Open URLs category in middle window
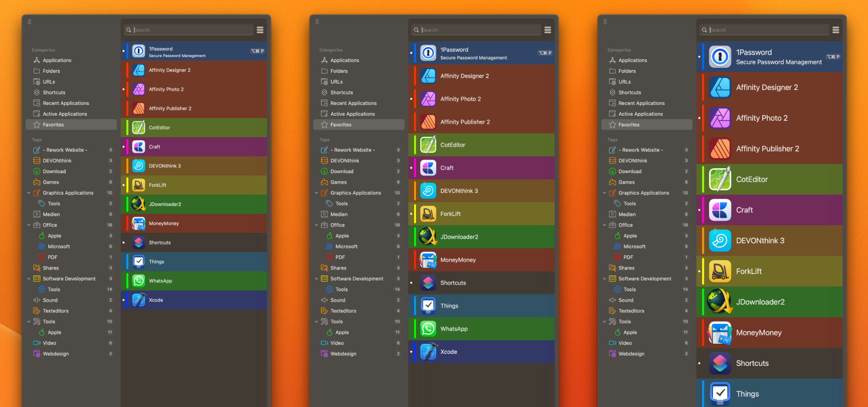Image resolution: width=868 pixels, height=407 pixels. [x=359, y=82]
